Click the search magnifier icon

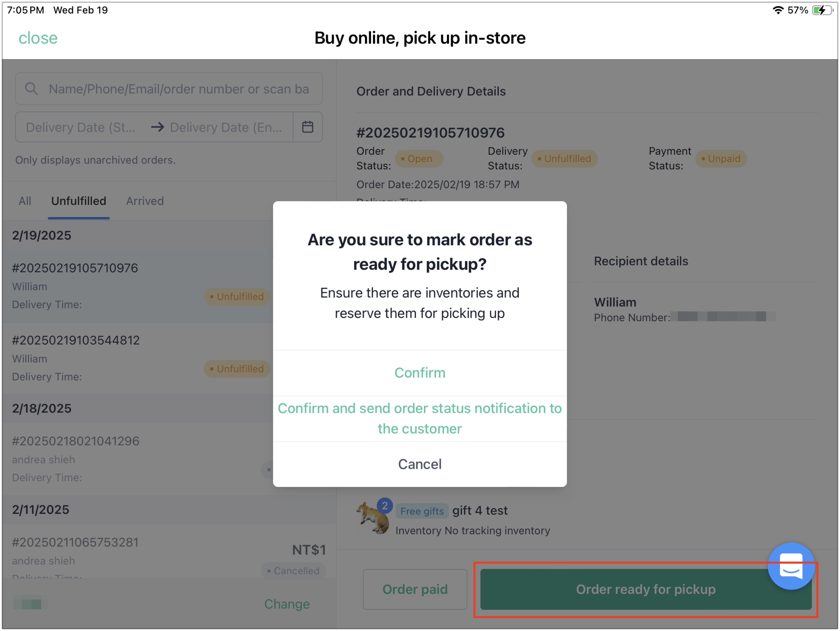[x=31, y=89]
